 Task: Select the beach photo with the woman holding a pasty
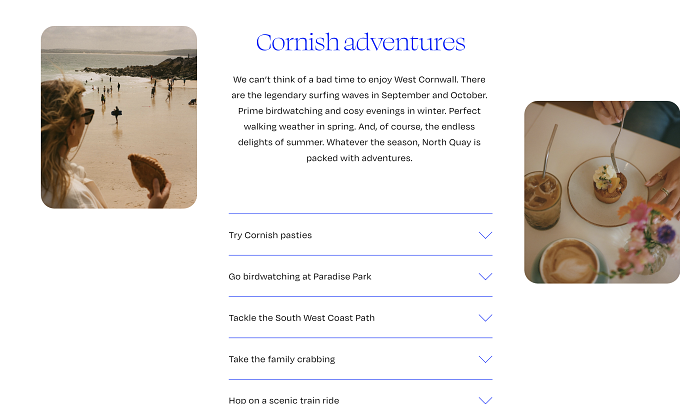point(119,117)
